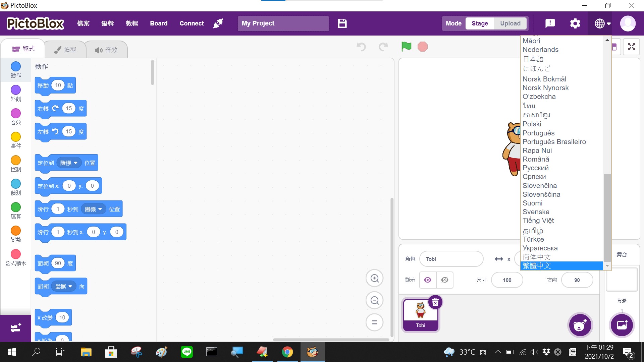This screenshot has width=644, height=362.
Task: Open the add extension button
Action: (x=15, y=328)
